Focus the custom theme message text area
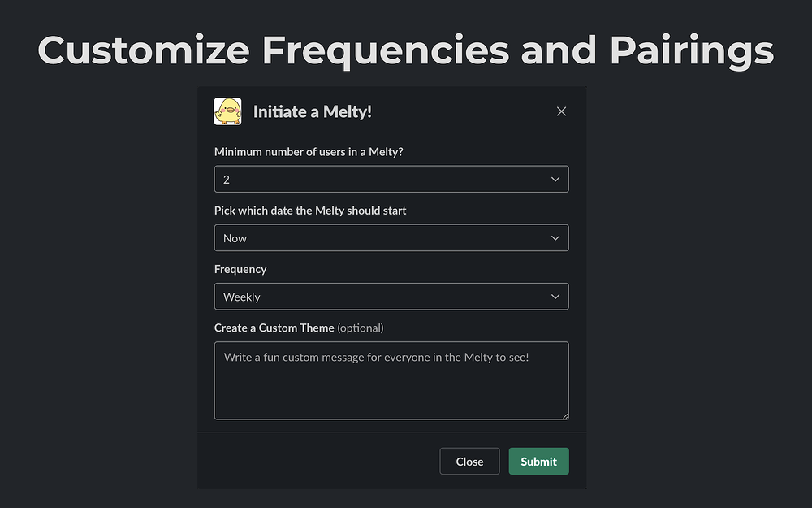812x508 pixels. pos(391,380)
